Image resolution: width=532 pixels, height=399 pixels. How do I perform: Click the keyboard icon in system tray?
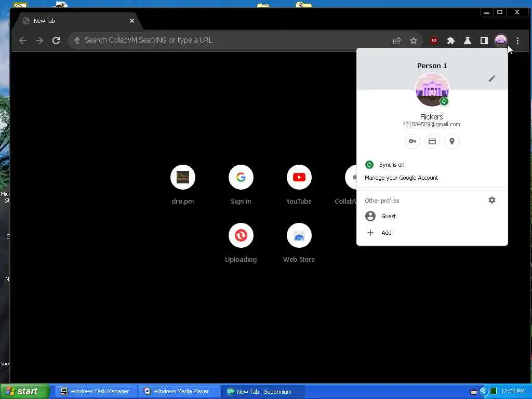click(x=474, y=392)
